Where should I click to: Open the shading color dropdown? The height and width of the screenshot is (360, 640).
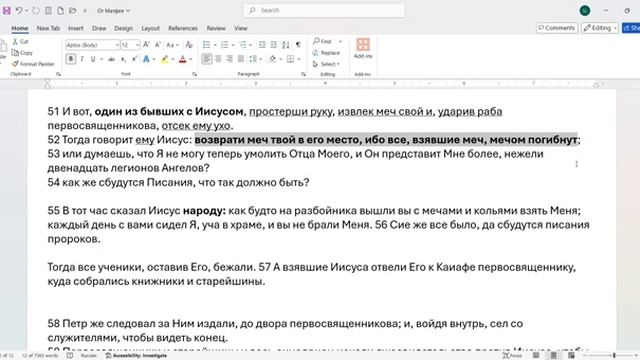280,60
